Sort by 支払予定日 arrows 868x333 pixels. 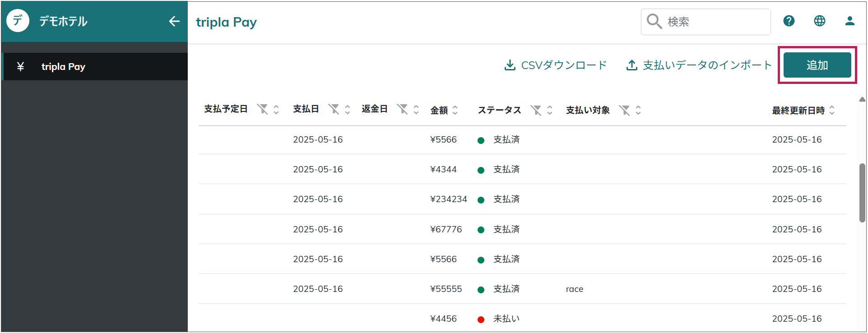tap(276, 110)
